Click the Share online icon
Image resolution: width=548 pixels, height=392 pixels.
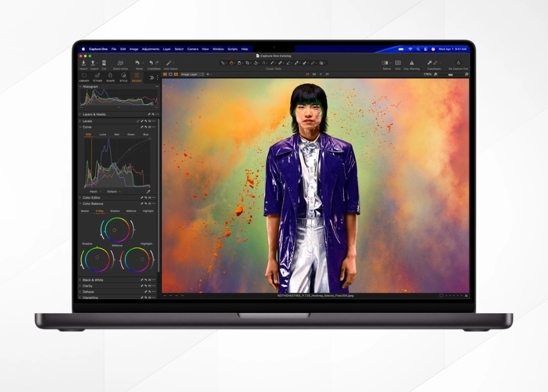pos(119,63)
